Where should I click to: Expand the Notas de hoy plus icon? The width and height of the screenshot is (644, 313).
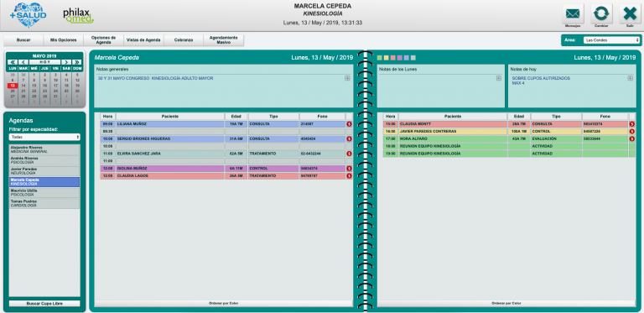point(630,78)
